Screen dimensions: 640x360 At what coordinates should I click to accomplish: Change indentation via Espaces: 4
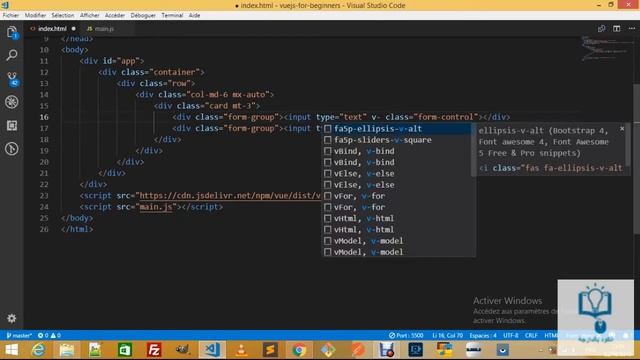pyautogui.click(x=483, y=335)
